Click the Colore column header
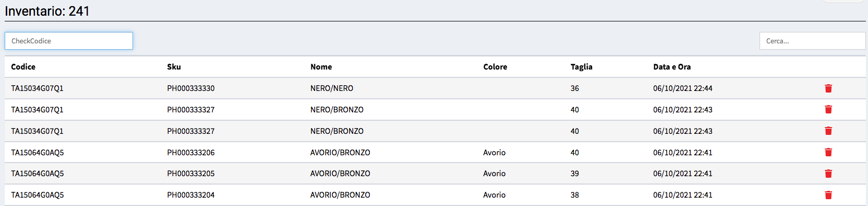This screenshot has height=206, width=868. tap(495, 67)
